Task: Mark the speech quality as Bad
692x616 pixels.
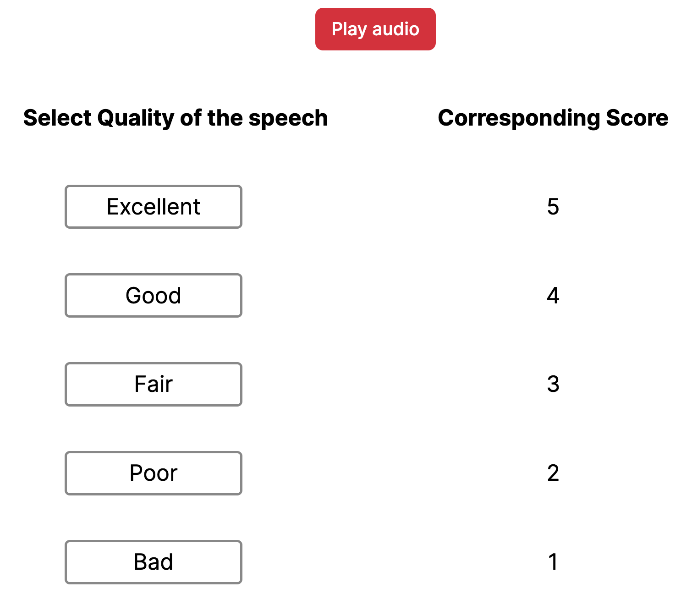Action: (153, 562)
